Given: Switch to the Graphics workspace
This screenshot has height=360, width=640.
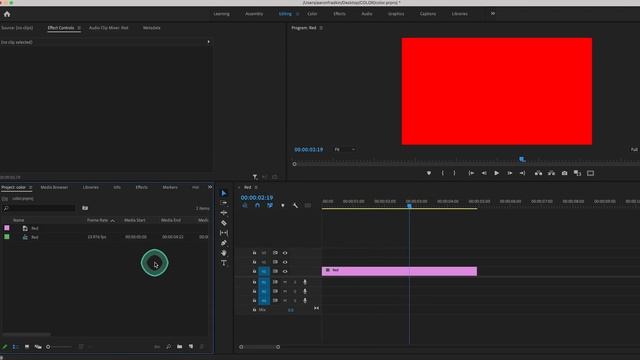Looking at the screenshot, I should (x=396, y=14).
